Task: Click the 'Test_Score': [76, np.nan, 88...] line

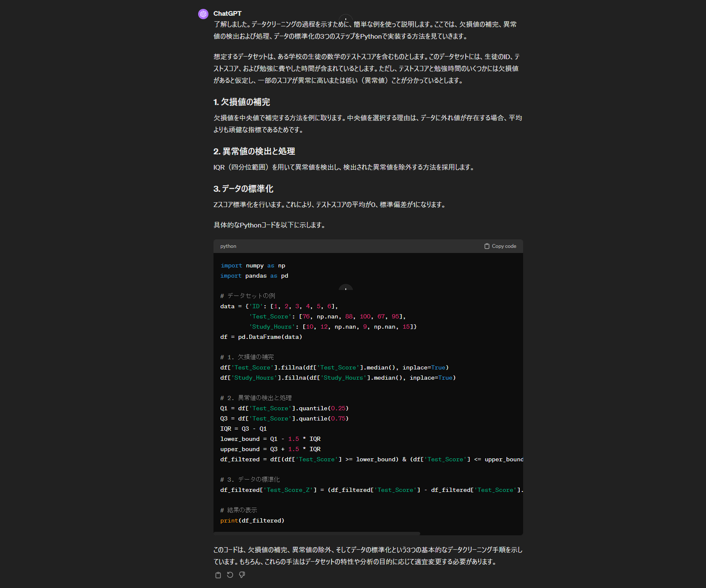Action: point(327,317)
